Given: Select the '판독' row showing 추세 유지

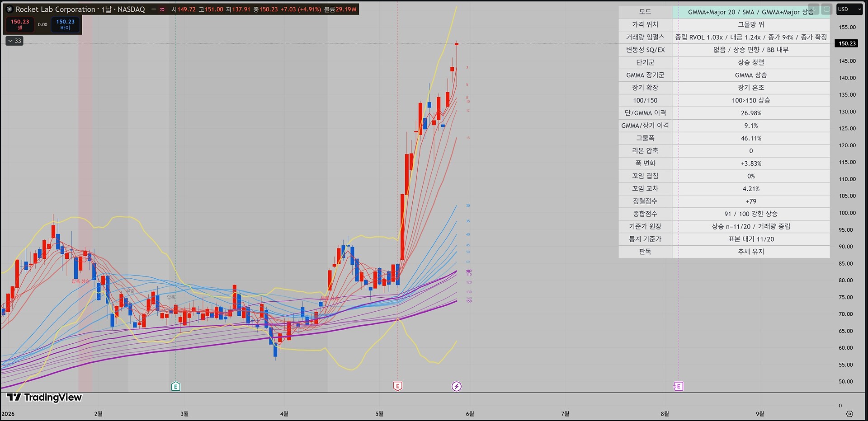Looking at the screenshot, I should coord(724,252).
